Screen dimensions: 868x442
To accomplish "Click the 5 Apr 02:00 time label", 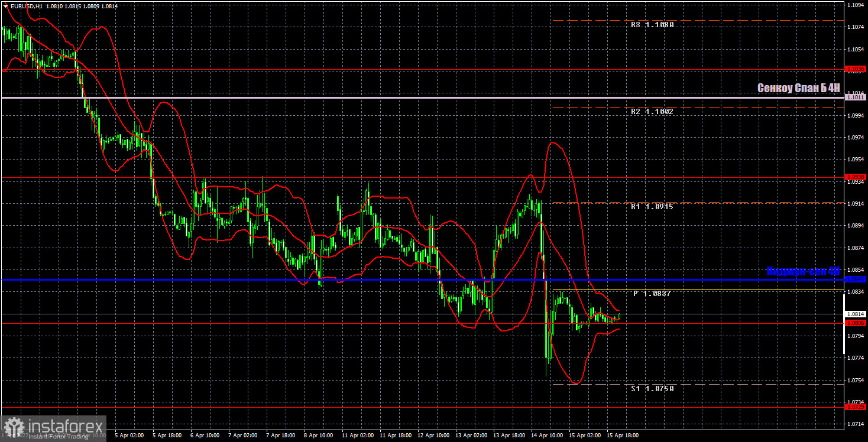I will click(x=129, y=435).
